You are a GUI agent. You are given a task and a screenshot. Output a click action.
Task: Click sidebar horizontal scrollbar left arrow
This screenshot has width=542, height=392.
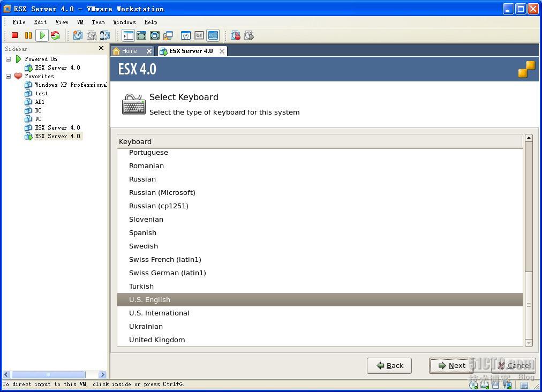[x=6, y=375]
